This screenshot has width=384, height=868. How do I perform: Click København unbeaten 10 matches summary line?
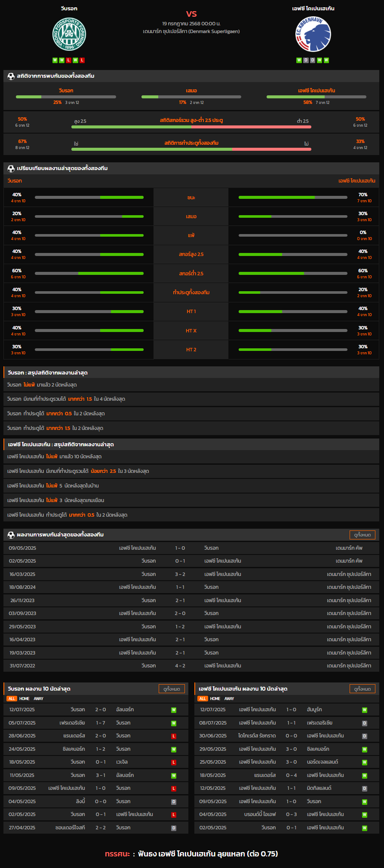point(191,457)
